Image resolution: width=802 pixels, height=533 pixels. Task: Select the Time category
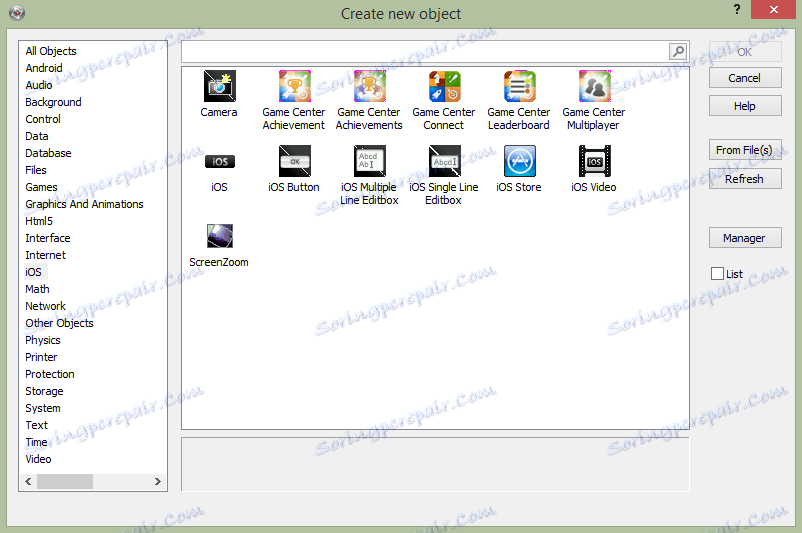coord(36,442)
